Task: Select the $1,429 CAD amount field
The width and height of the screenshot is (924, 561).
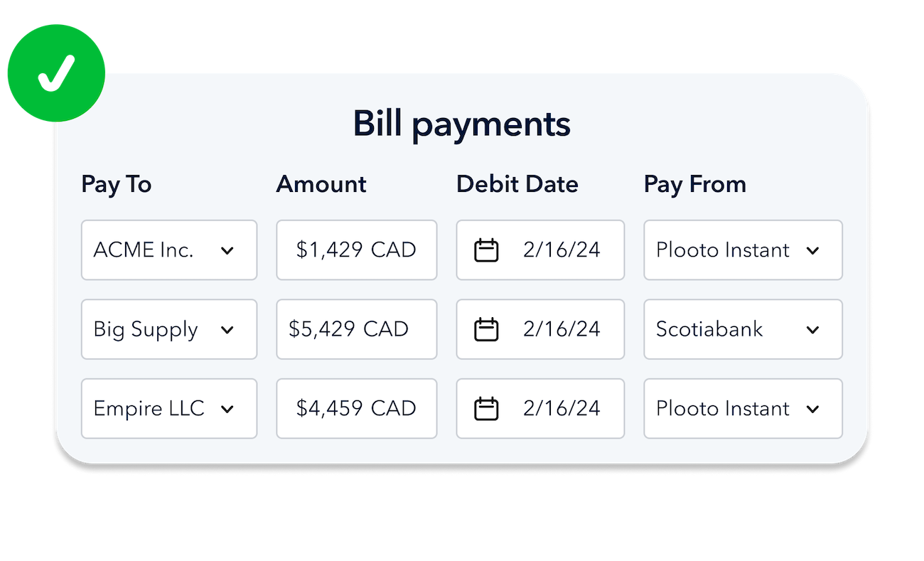Action: (356, 250)
